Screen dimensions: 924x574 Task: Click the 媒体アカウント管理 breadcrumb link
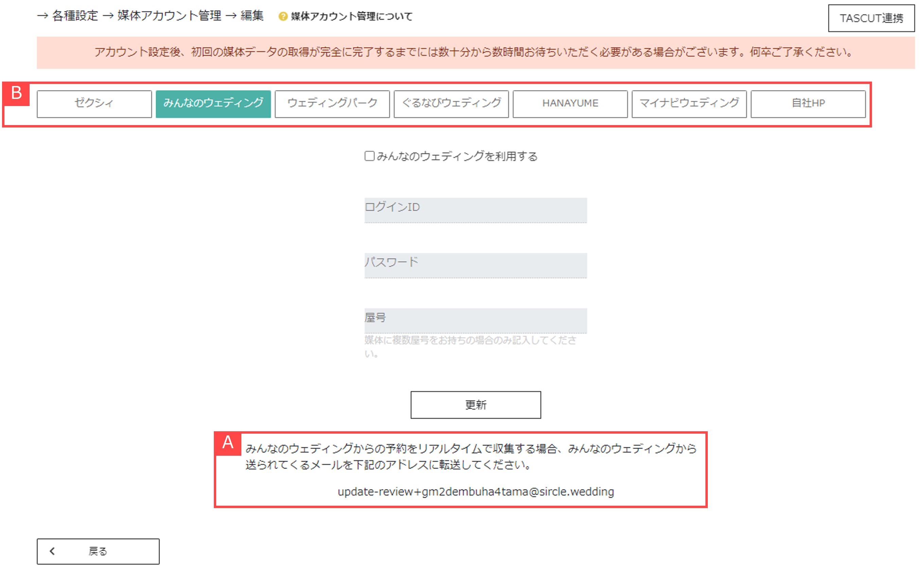170,16
